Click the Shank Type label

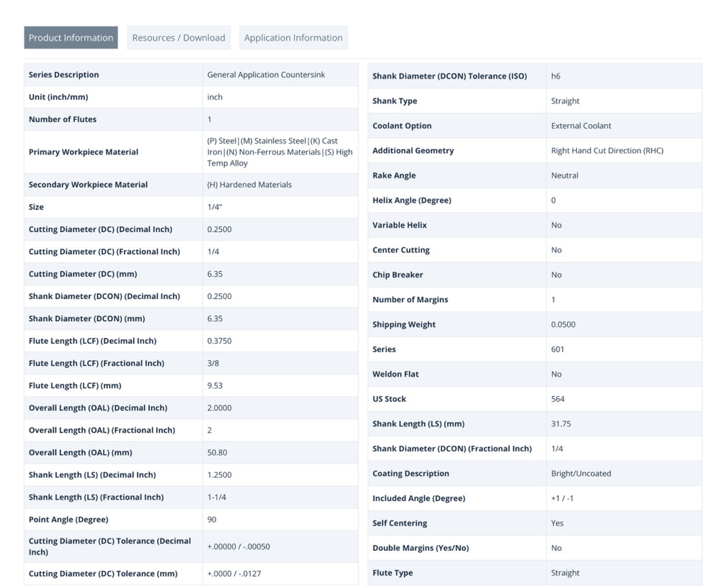click(x=395, y=101)
